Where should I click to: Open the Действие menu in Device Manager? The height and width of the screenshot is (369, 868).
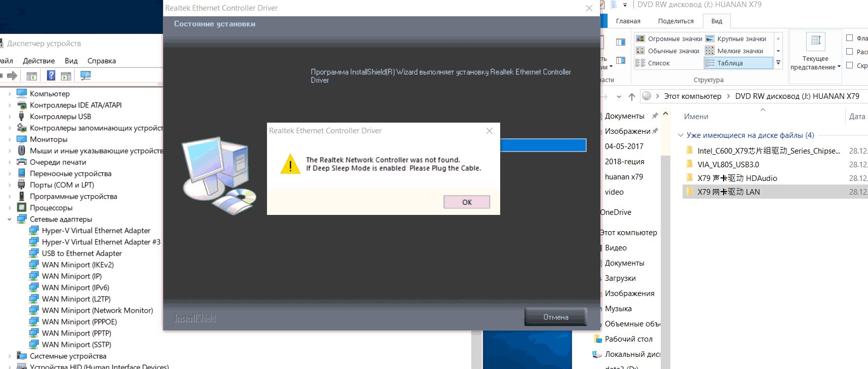pos(39,61)
